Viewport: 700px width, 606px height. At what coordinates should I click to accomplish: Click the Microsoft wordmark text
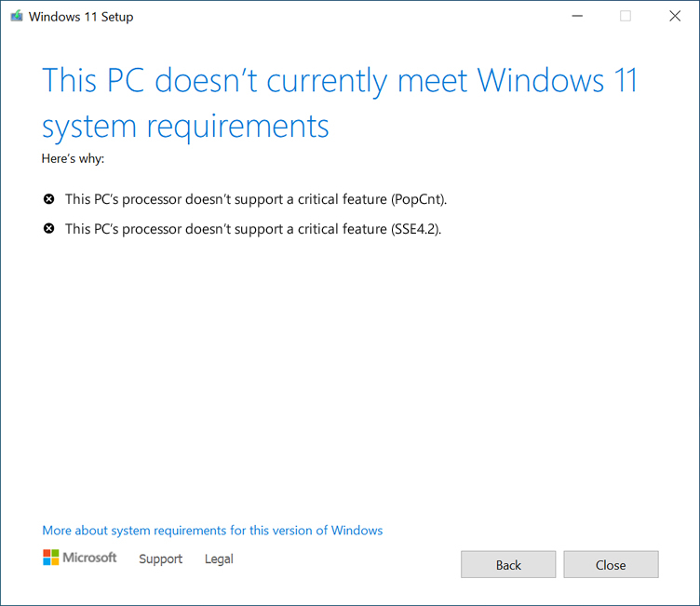point(89,558)
